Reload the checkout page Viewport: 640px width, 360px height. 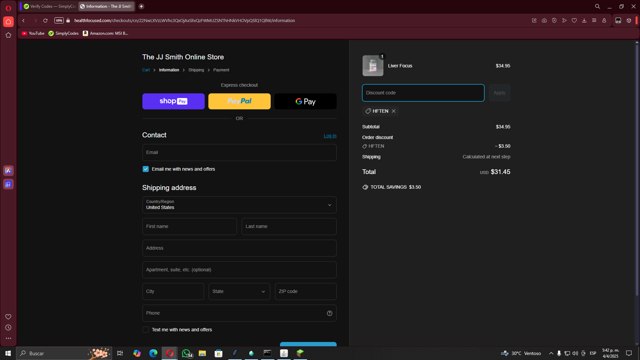click(x=45, y=20)
